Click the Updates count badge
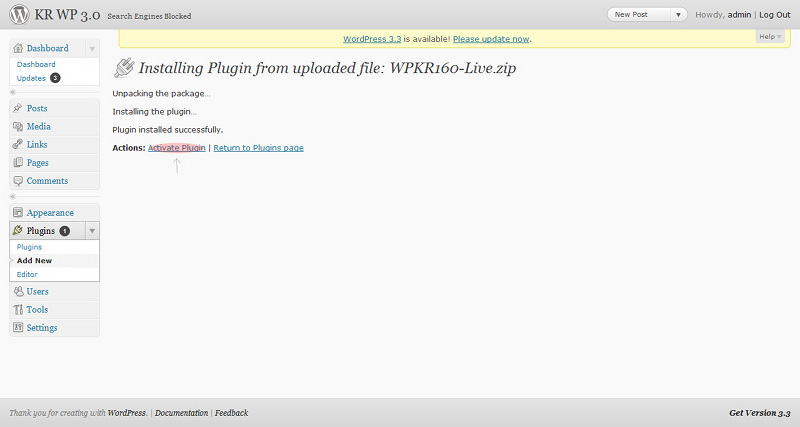This screenshot has width=800, height=427. point(55,78)
